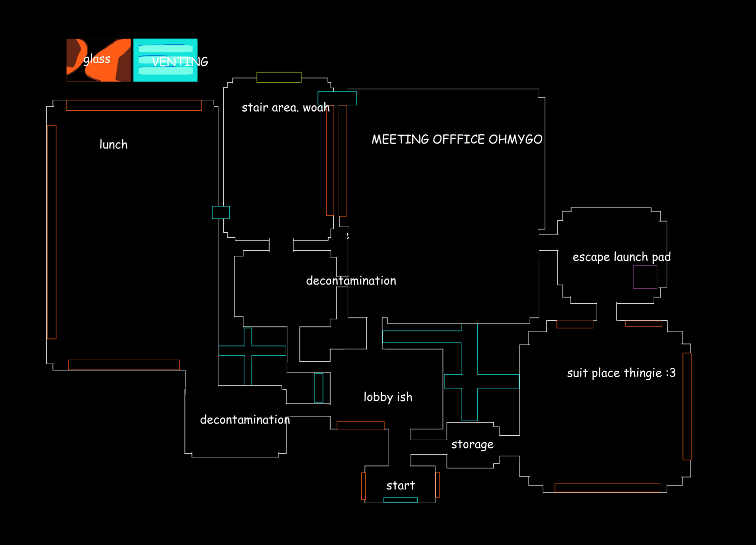Screen dimensions: 756x545
Task: Click the glass panel along suit place's bottom wall
Action: 607,488
